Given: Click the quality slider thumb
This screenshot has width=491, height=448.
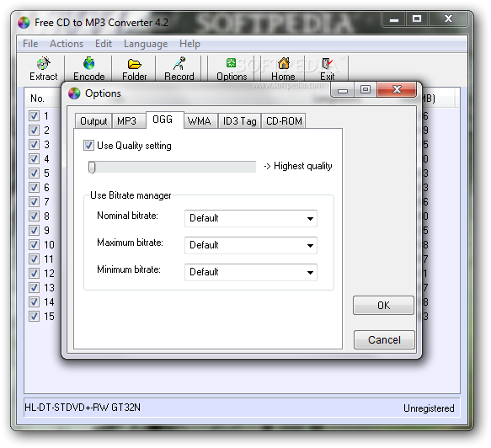Looking at the screenshot, I should coord(92,168).
